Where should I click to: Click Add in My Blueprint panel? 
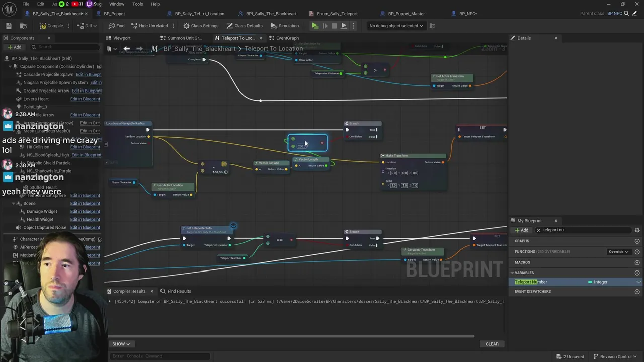(x=521, y=230)
